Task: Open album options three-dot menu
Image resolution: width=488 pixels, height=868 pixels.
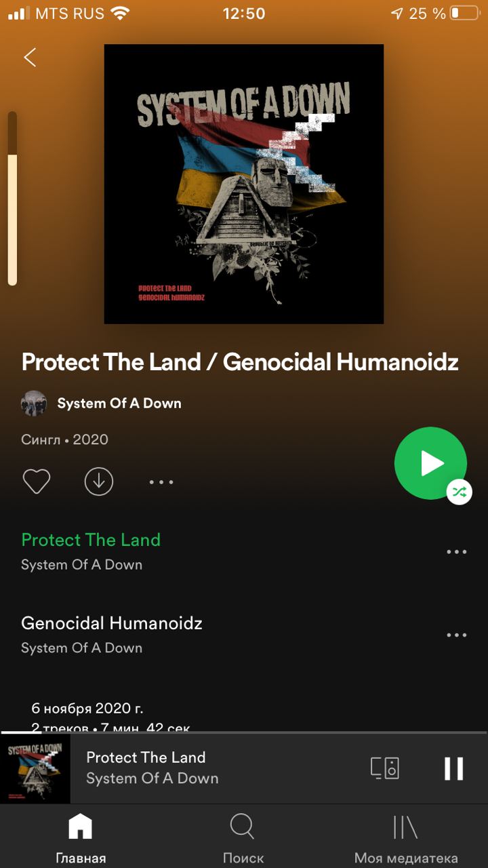Action: [x=161, y=482]
